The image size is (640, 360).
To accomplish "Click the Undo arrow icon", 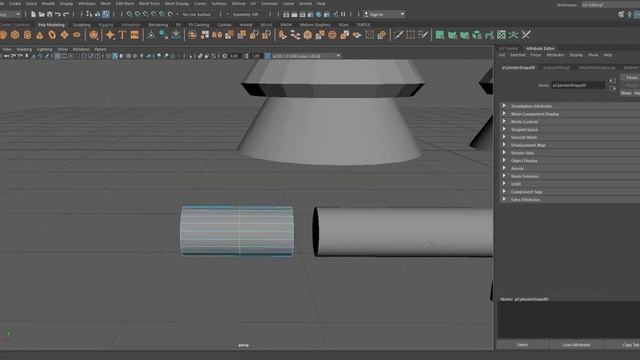I will (x=58, y=14).
